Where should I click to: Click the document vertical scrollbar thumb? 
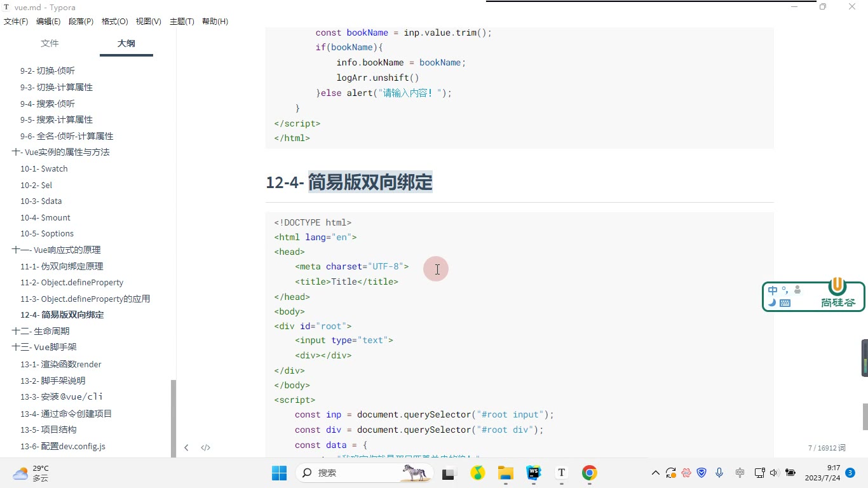[865, 417]
